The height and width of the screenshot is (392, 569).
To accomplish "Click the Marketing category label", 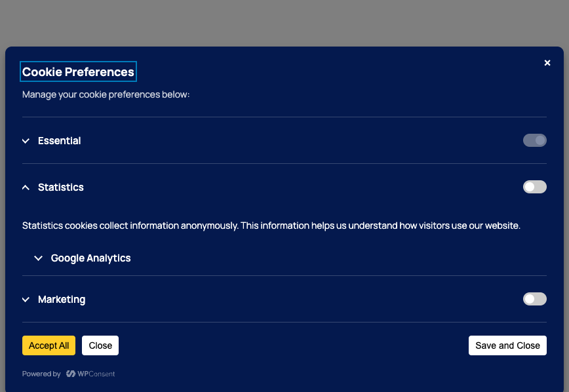I will coord(62,299).
